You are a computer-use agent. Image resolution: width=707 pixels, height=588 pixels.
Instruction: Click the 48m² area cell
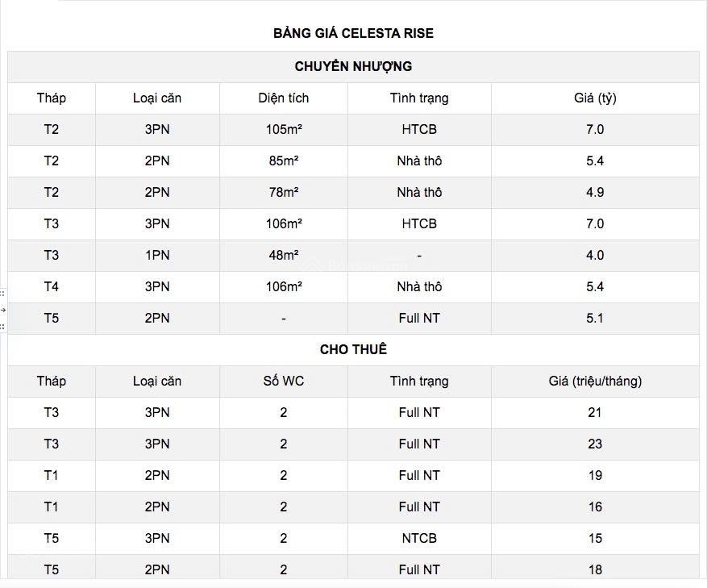284,256
